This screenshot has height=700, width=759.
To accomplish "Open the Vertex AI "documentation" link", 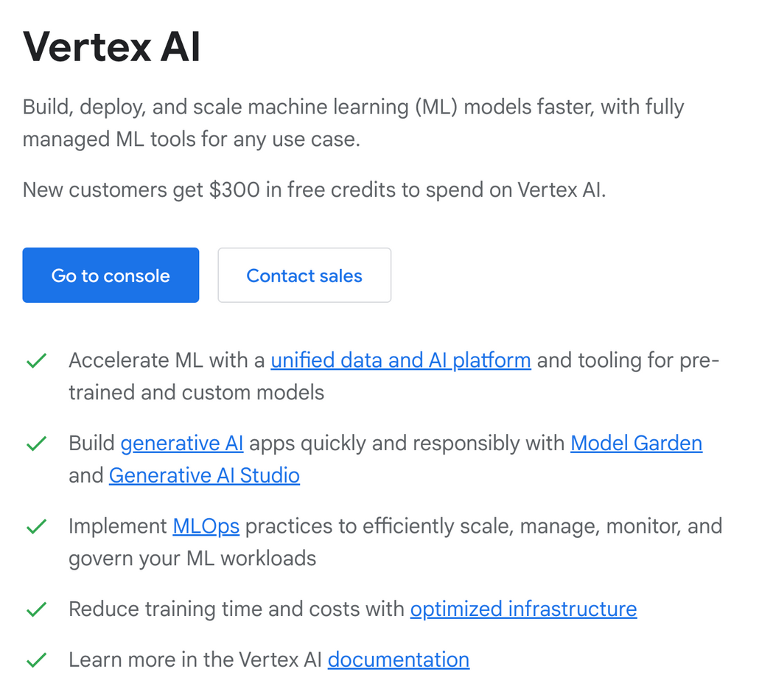I will point(398,659).
